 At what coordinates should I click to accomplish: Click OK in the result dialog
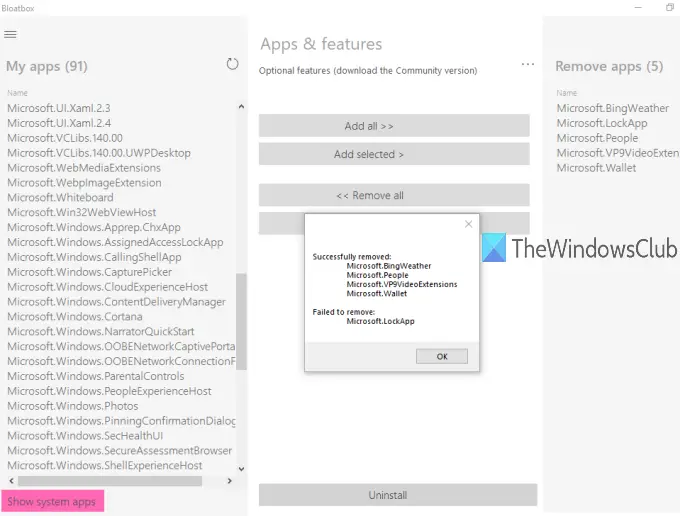pyautogui.click(x=442, y=356)
